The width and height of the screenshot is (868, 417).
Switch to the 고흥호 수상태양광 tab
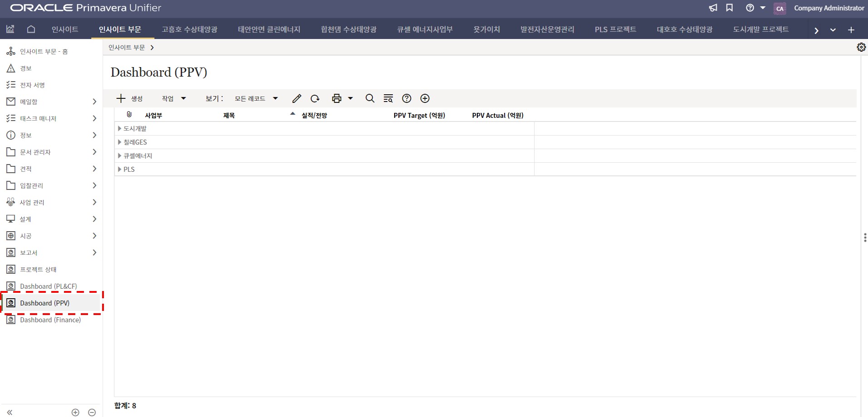click(x=189, y=29)
